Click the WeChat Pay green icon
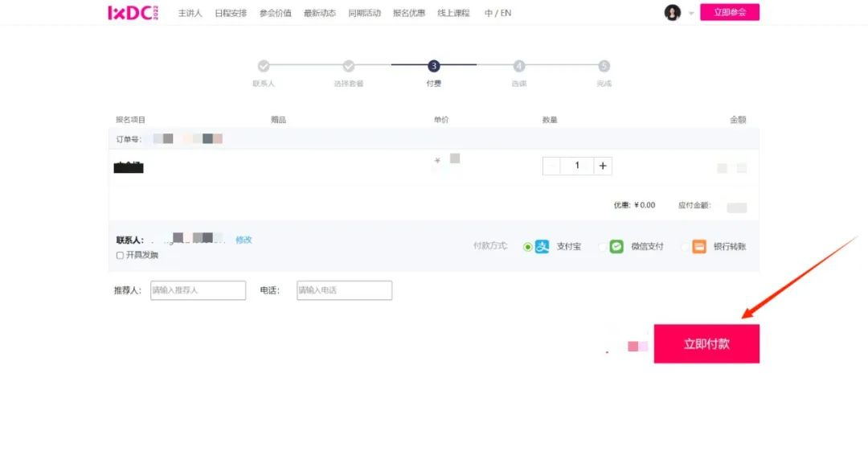The width and height of the screenshot is (868, 456). [x=616, y=247]
